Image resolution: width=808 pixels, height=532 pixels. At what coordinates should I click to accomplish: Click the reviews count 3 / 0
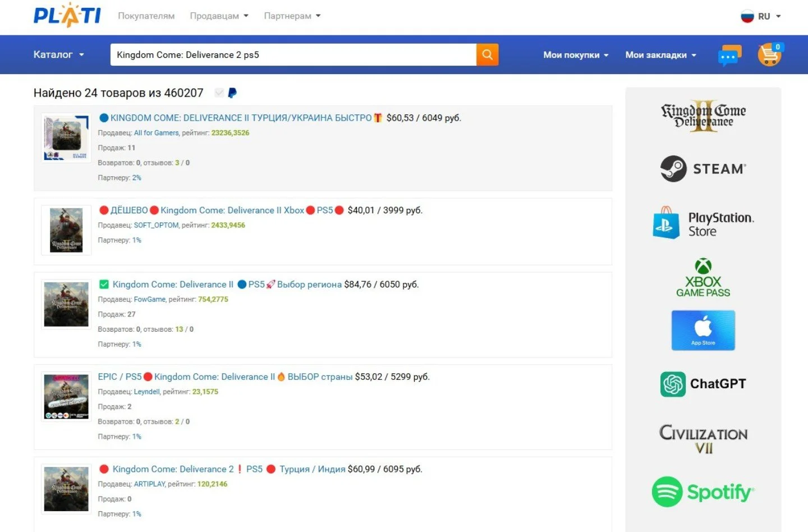(182, 163)
